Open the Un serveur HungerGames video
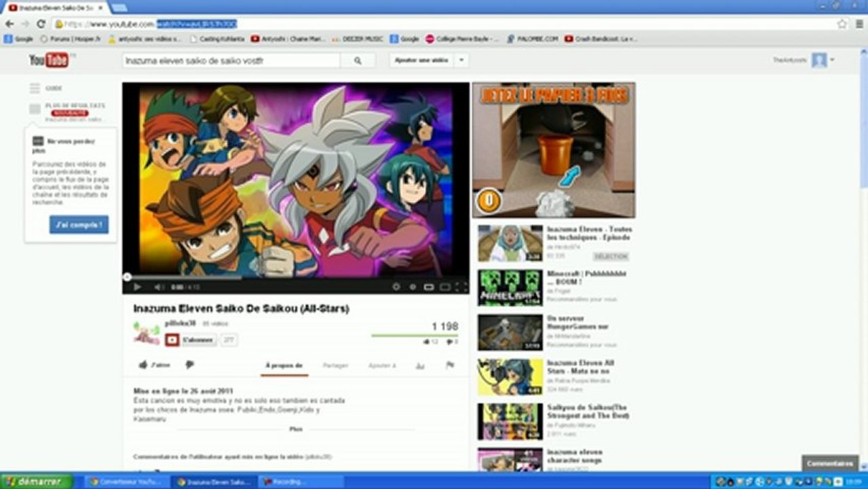Image resolution: width=868 pixels, height=489 pixels. click(x=510, y=333)
